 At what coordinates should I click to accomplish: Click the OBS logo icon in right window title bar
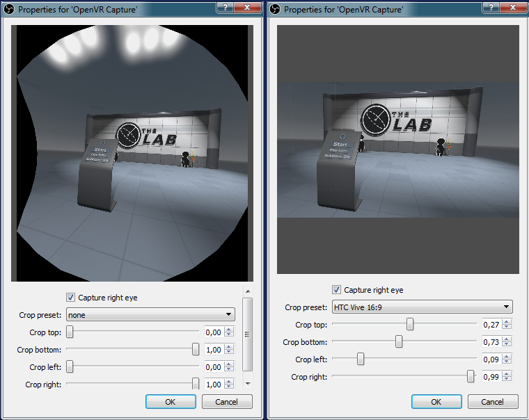pos(275,9)
